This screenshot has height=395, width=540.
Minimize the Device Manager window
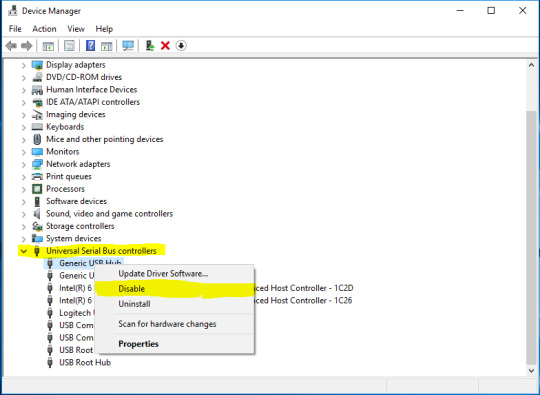[460, 11]
